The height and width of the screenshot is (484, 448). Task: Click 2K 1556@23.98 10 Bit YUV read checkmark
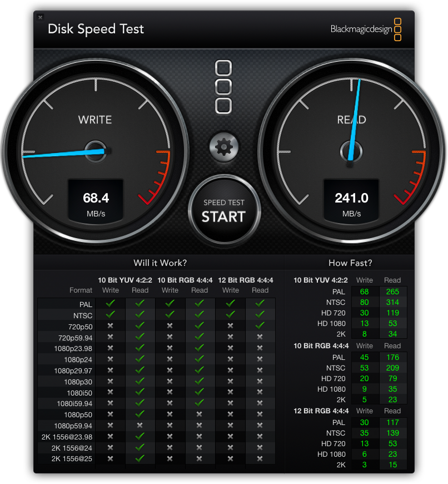140,436
